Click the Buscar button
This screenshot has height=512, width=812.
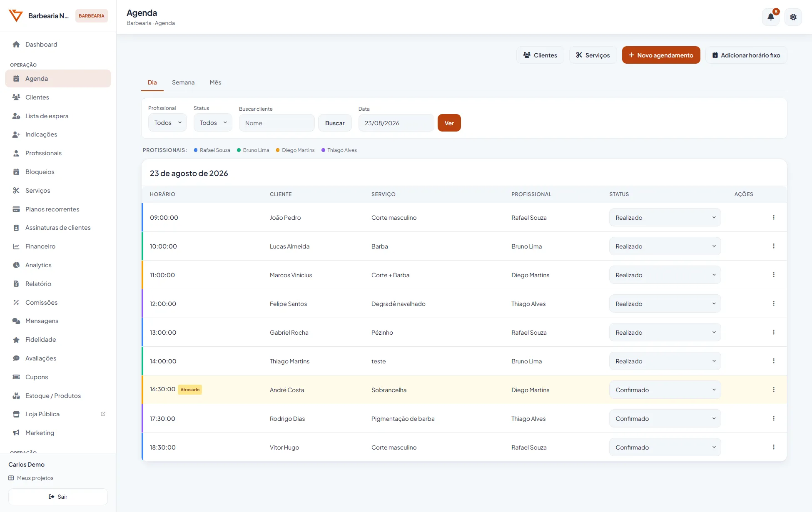(x=335, y=123)
